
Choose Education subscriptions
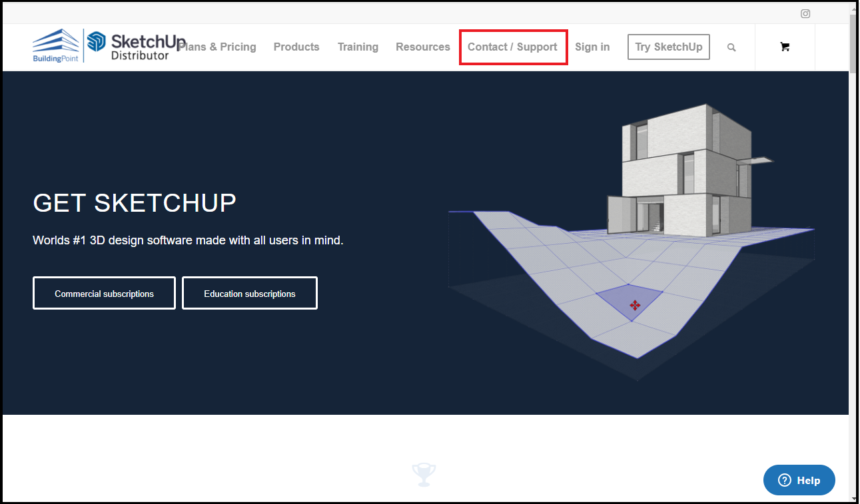pos(250,294)
